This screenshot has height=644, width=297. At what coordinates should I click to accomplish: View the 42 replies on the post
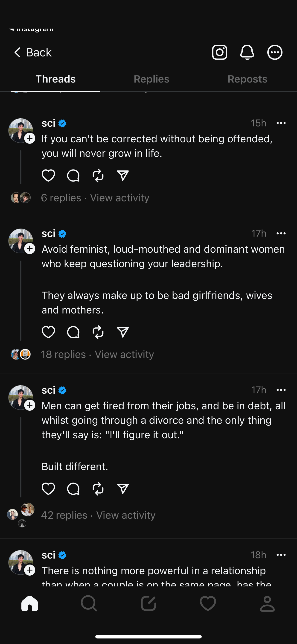[64, 515]
